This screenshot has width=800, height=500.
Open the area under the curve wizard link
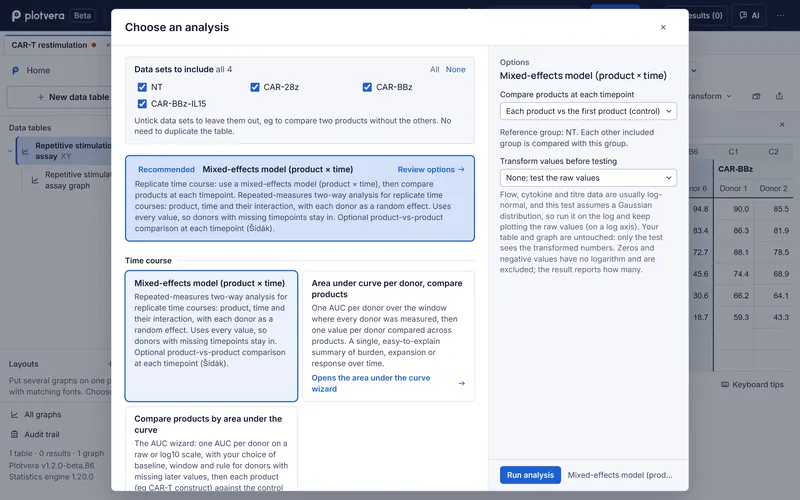(371, 383)
